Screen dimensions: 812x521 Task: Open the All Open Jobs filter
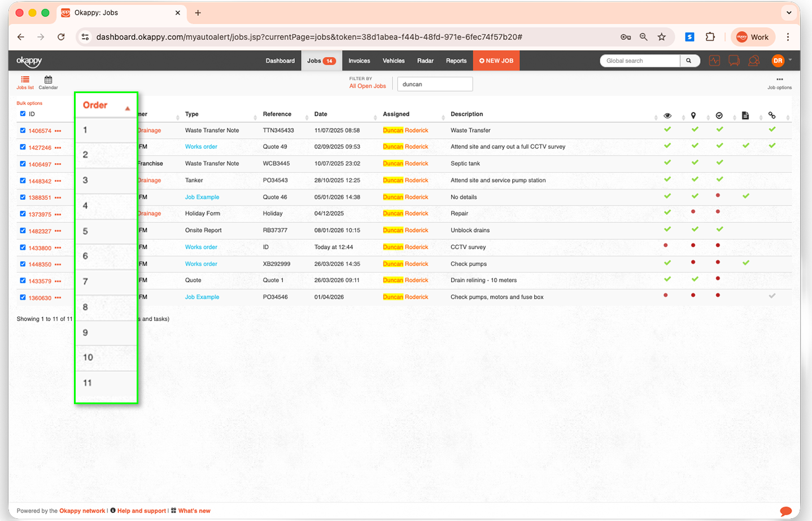tap(368, 86)
